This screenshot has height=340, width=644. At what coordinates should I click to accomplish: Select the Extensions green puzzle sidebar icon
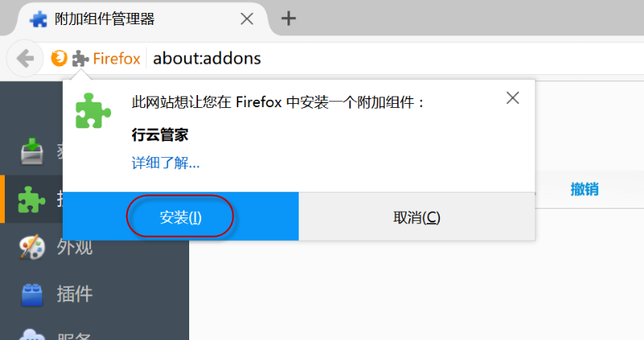tap(31, 200)
